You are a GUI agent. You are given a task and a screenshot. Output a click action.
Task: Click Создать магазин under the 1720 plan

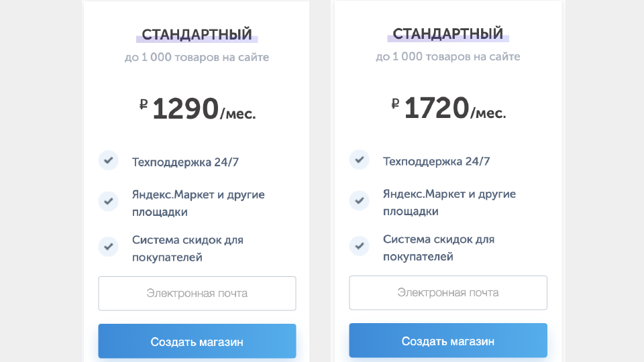click(x=448, y=341)
